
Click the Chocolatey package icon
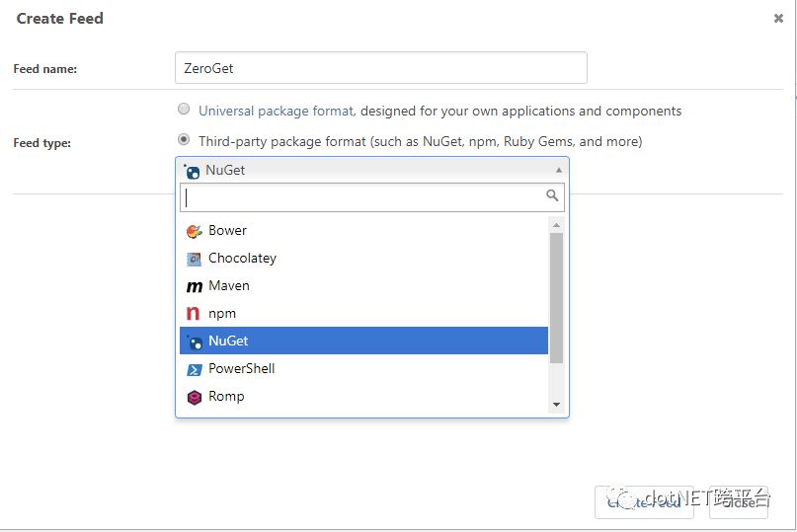coord(194,260)
